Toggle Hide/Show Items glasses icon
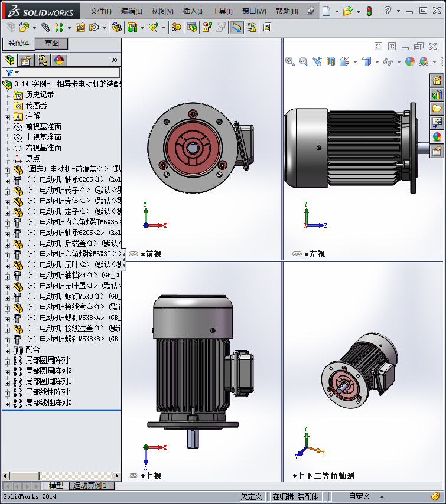 pyautogui.click(x=388, y=61)
